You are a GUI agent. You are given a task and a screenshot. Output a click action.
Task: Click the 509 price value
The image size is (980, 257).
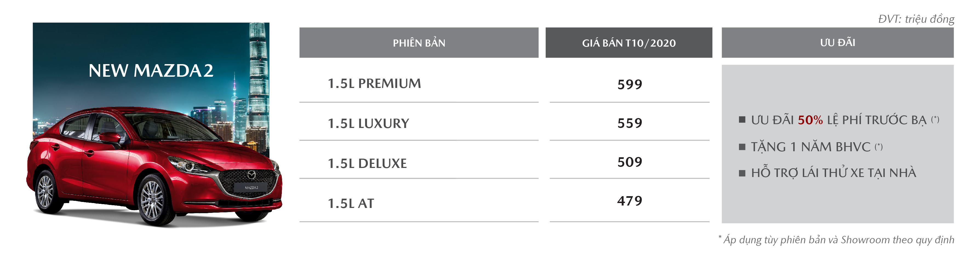[630, 162]
